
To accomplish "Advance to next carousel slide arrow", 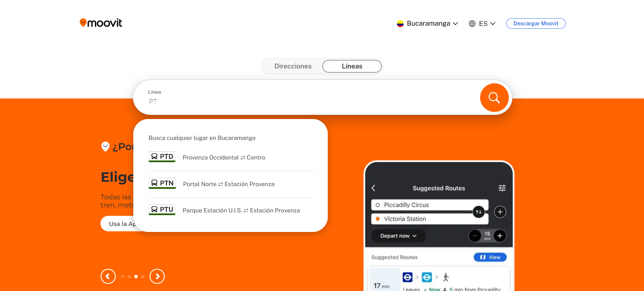I will pos(157,277).
